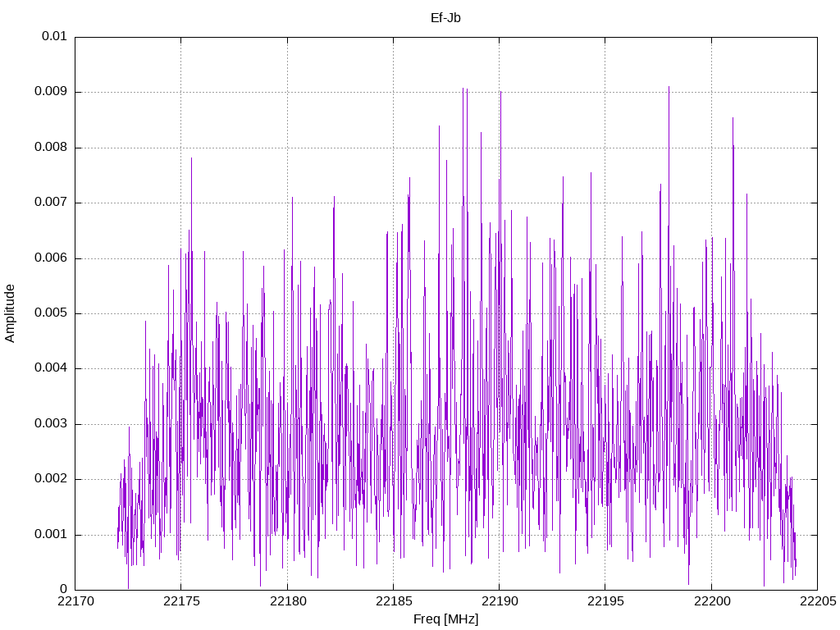Click the x-axis tick label 22175
The height and width of the screenshot is (630, 840).
coord(181,601)
